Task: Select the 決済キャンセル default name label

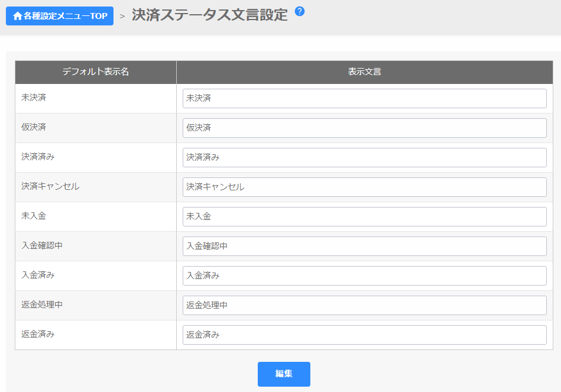Action: click(50, 186)
